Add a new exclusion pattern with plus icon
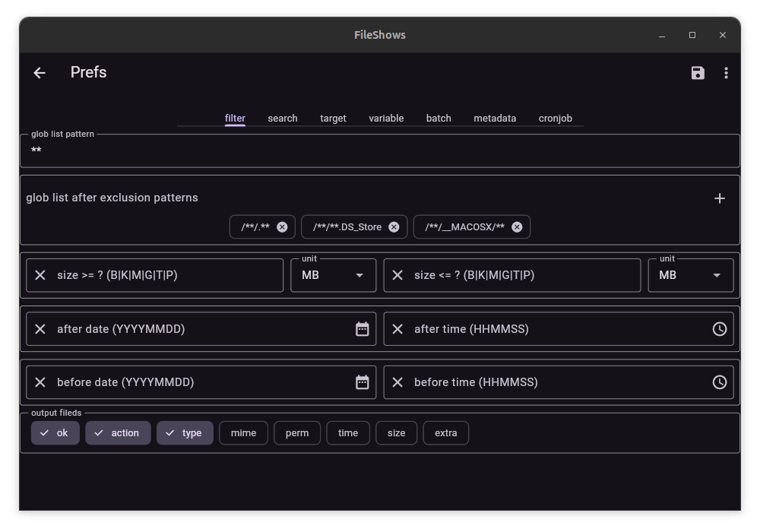The height and width of the screenshot is (532, 760). (719, 198)
